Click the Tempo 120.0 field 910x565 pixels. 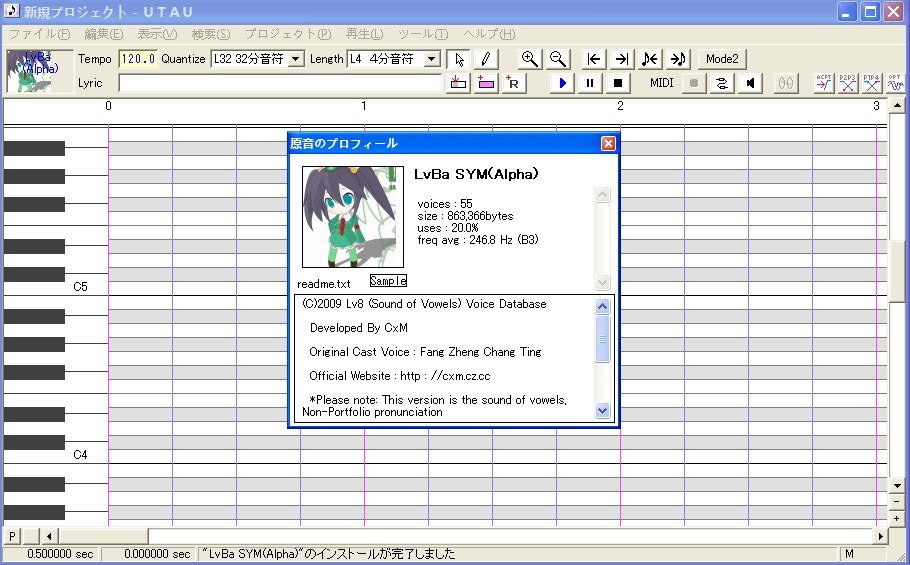(x=138, y=59)
